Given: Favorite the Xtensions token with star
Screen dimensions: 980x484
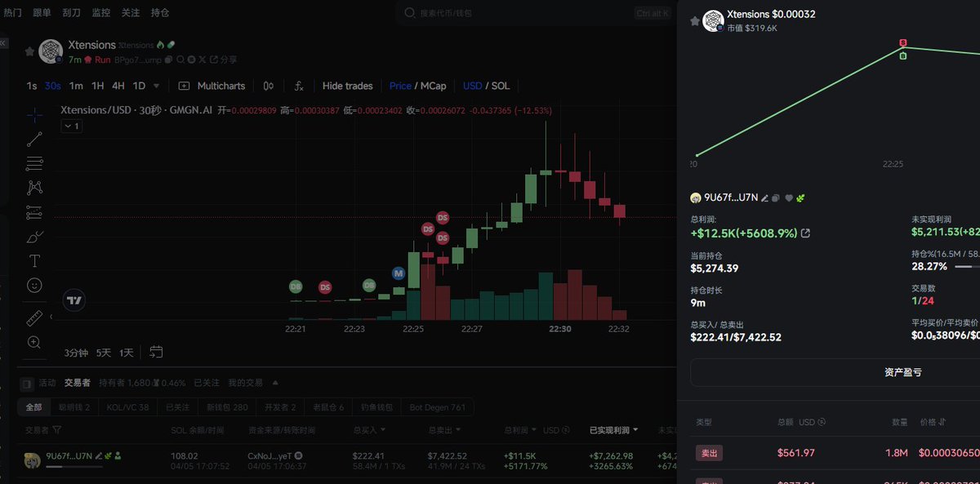Looking at the screenshot, I should [x=29, y=51].
